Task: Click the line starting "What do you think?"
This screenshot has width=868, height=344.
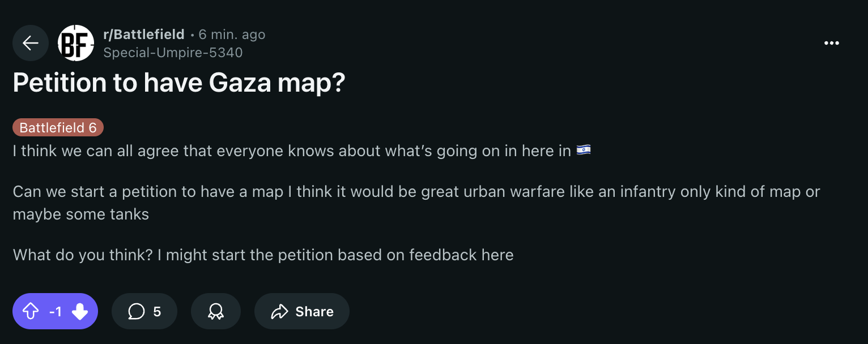Action: pyautogui.click(x=263, y=255)
